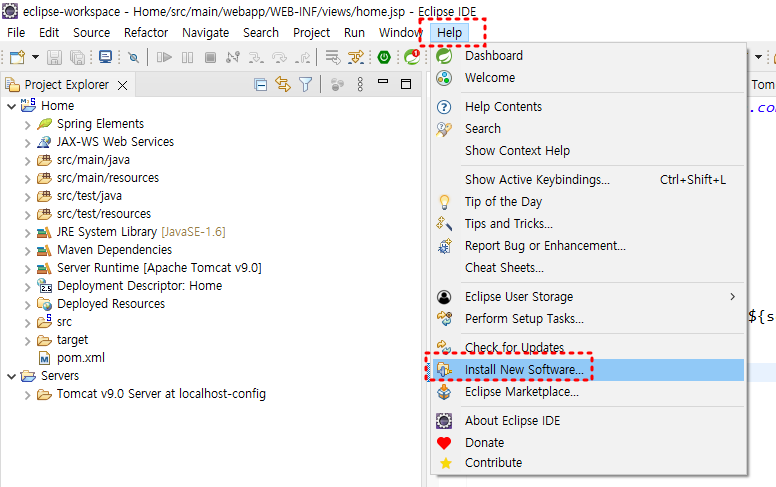Choose Eclipse Marketplace... menu entry

click(x=588, y=392)
